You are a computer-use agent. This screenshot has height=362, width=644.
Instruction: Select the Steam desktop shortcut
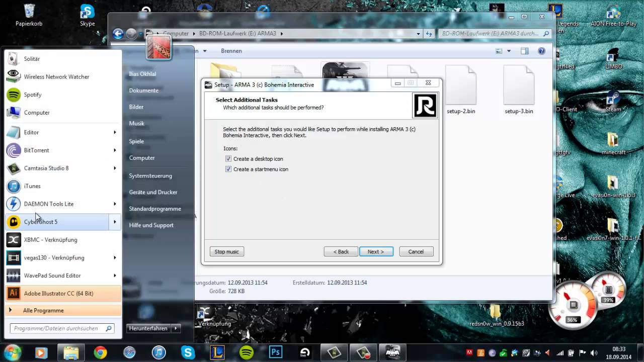pos(613,101)
